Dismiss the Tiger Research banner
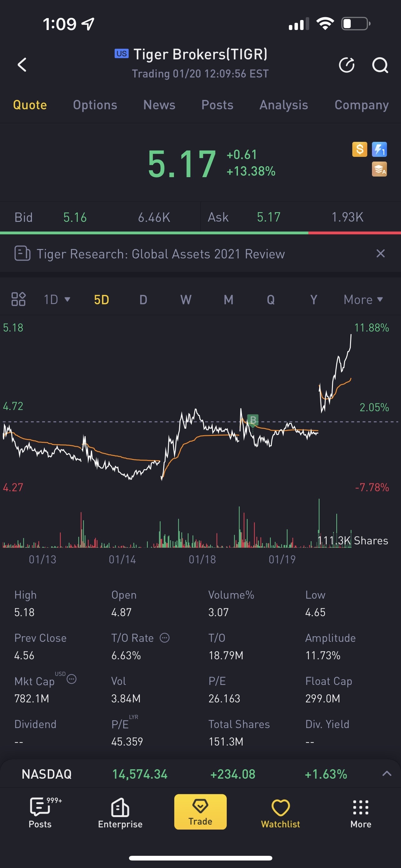 pos(380,253)
